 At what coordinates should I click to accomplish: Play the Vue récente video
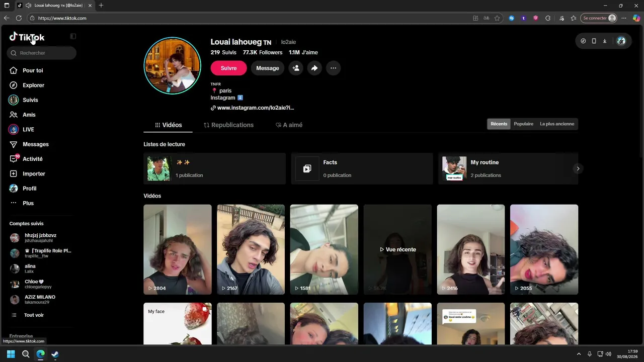tap(397, 249)
